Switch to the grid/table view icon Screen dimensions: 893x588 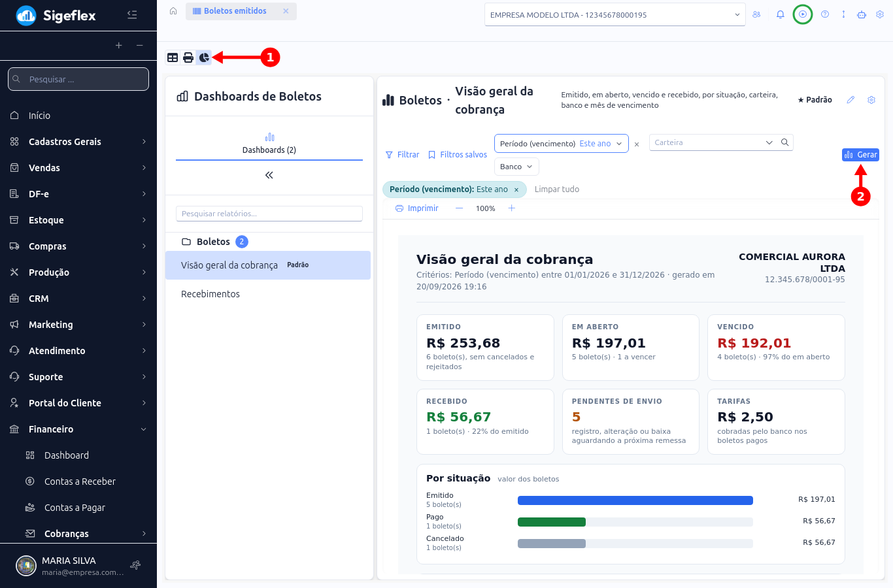(173, 57)
